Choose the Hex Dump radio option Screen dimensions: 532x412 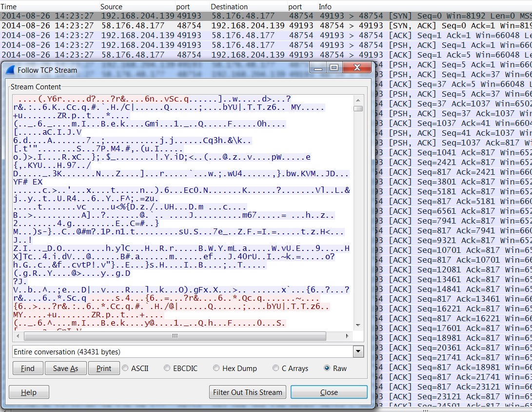coord(217,368)
